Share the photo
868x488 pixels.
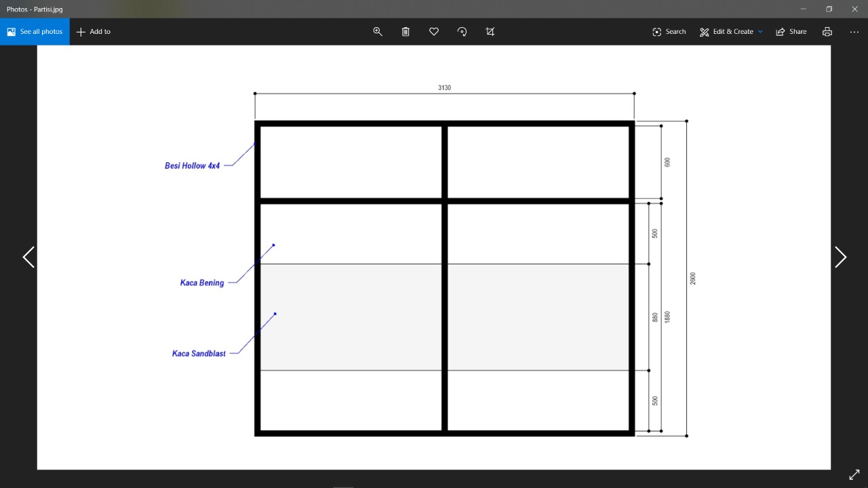click(791, 32)
